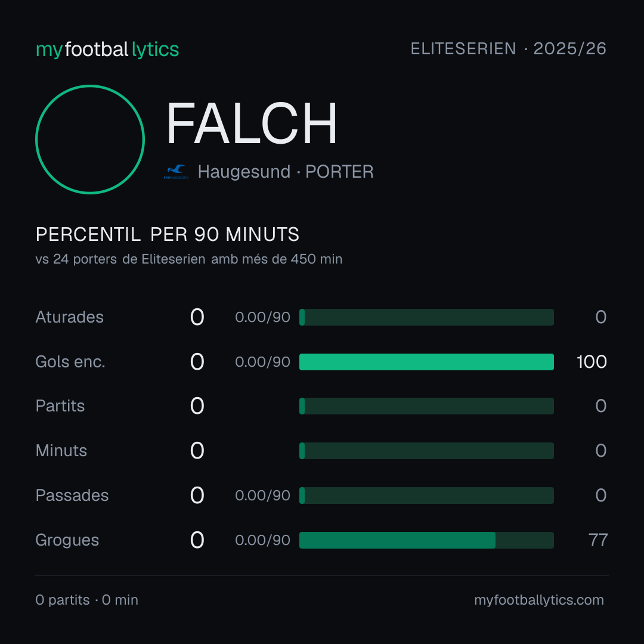
Task: Click the Percentil per 90 minuts heading
Action: [x=167, y=234]
